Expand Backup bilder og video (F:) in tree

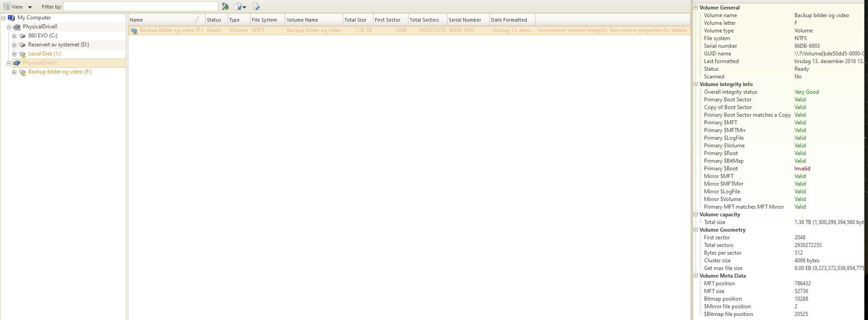coord(14,72)
